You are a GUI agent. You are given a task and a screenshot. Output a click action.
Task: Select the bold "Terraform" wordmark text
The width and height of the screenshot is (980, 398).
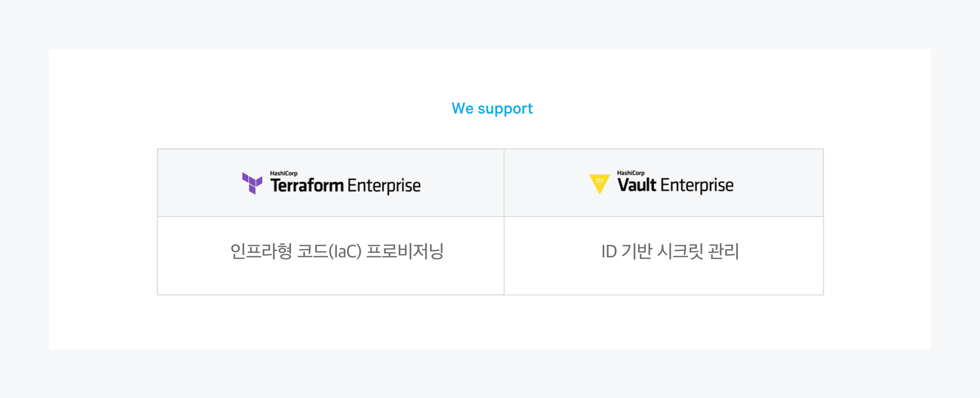point(307,186)
